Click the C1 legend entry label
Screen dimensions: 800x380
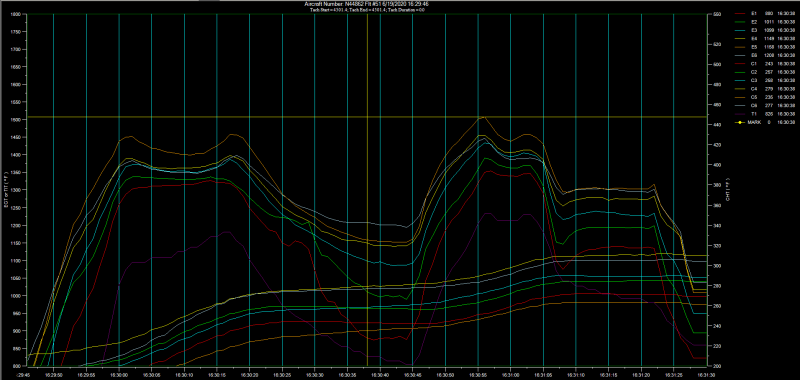[x=754, y=63]
